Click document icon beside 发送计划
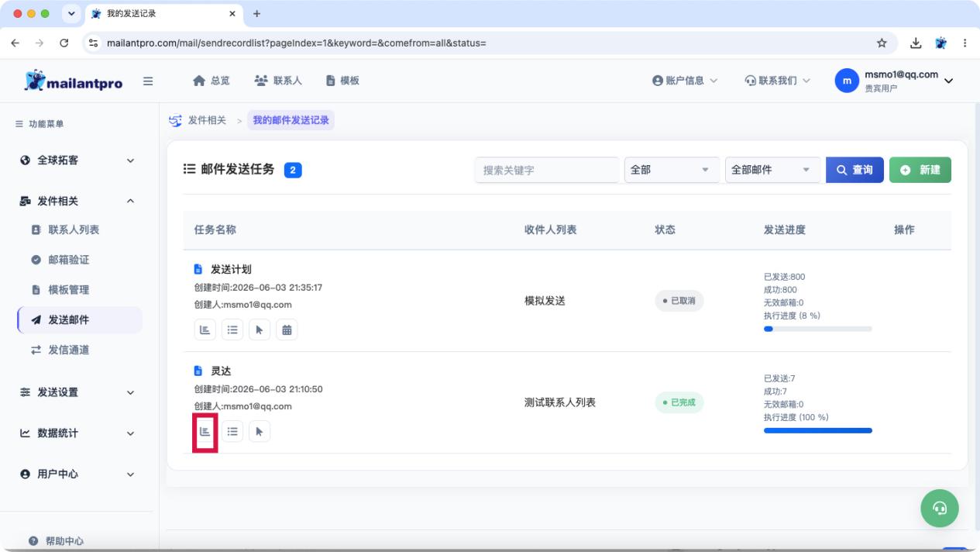This screenshot has width=980, height=552. point(198,270)
